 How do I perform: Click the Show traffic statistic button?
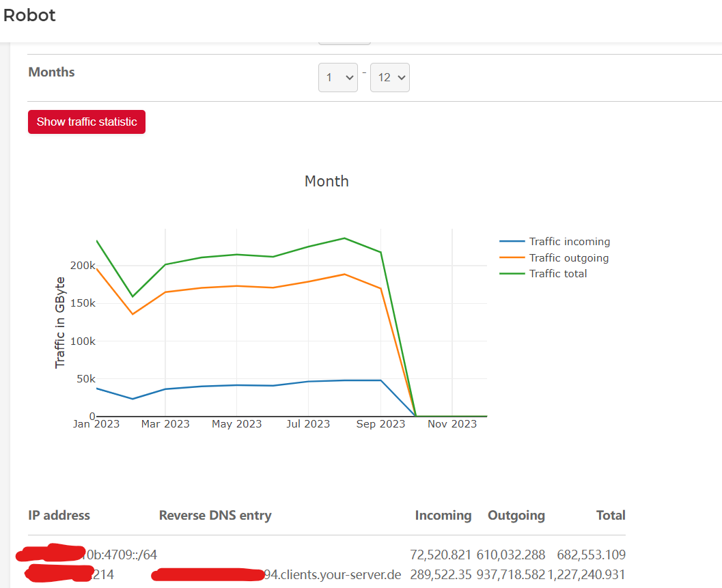point(87,122)
